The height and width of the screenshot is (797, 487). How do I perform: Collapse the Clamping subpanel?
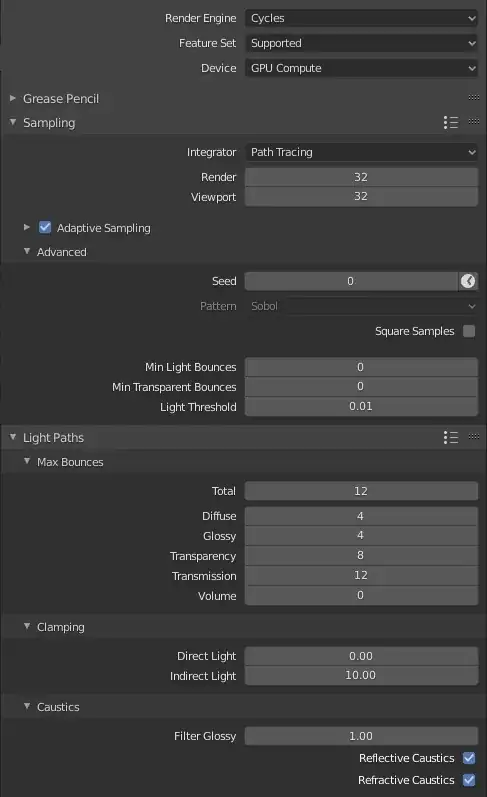[27, 626]
